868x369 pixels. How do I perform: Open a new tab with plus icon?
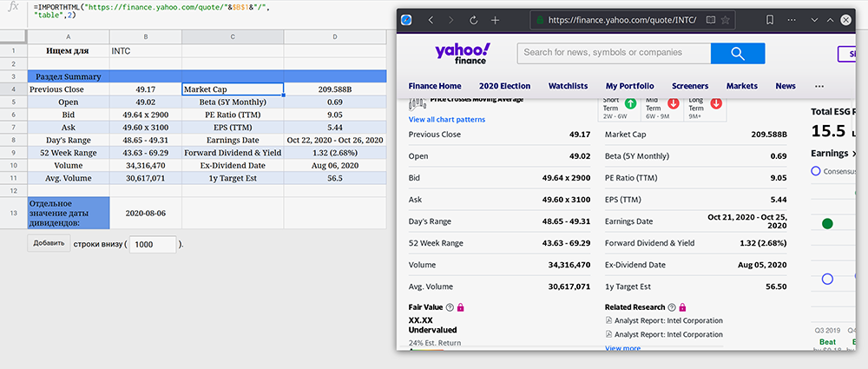pos(495,20)
